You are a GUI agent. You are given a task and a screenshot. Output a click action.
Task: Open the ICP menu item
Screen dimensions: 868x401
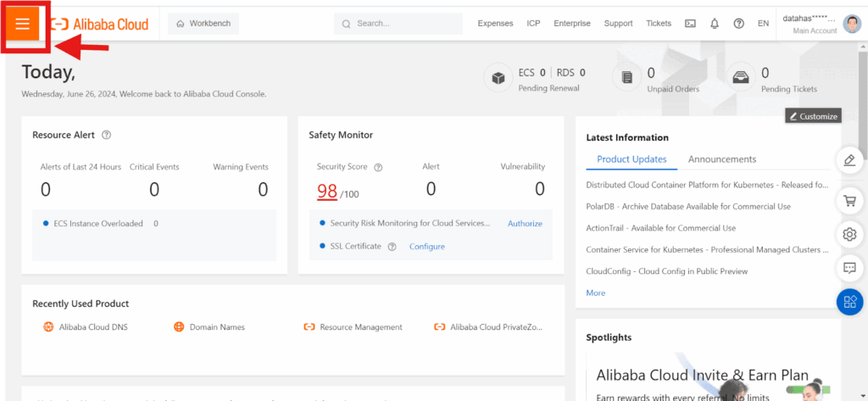pos(534,24)
